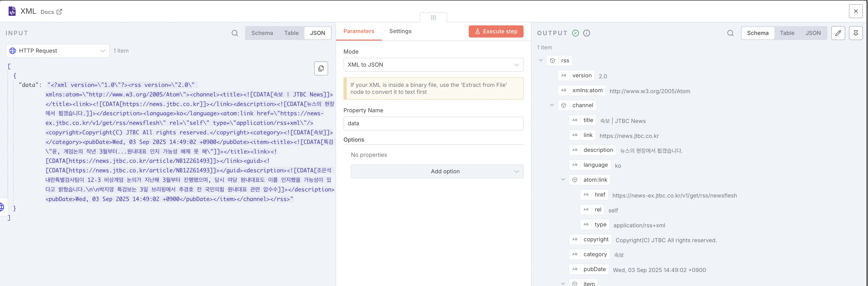Switch output view to Table
The image size is (868, 286).
tap(787, 33)
